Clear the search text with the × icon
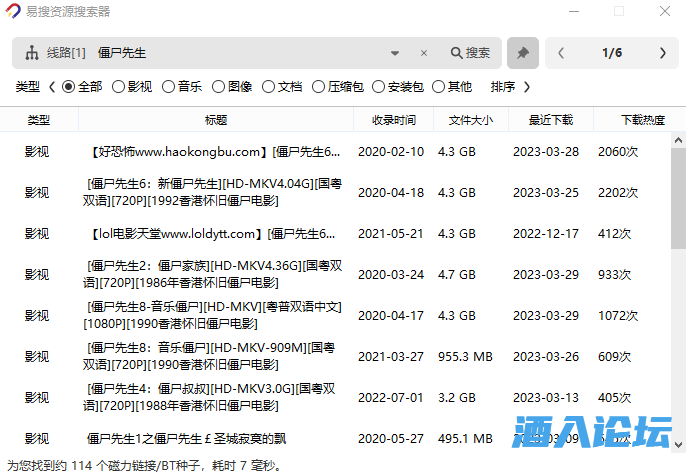Image resolution: width=686 pixels, height=474 pixels. click(x=423, y=53)
